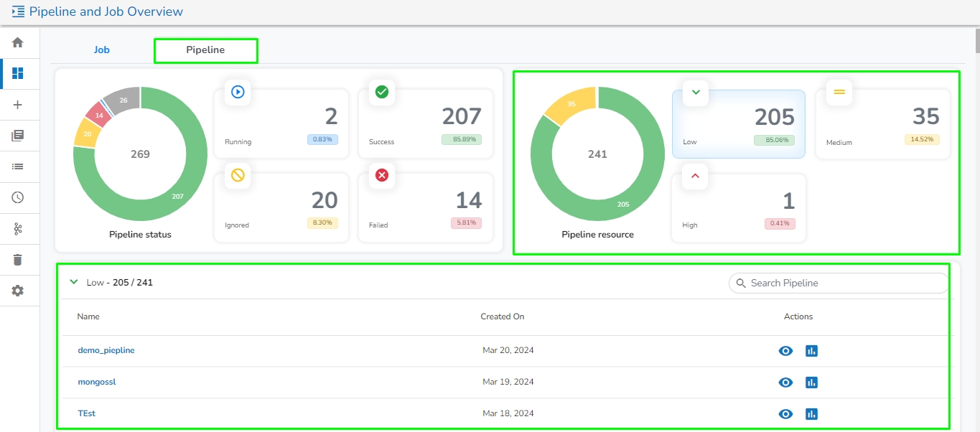Screen dimensions: 980x432
Task: Open the clock scheduler sidebar icon
Action: (x=18, y=197)
